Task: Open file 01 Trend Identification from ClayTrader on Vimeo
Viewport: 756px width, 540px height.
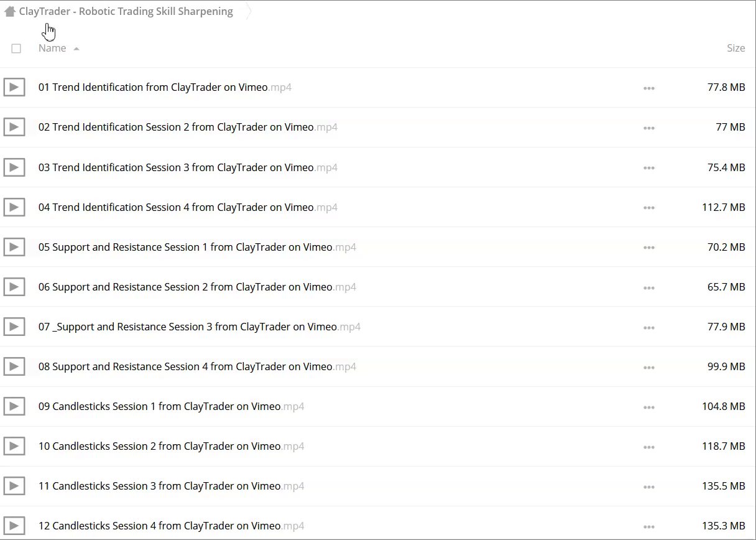Action: click(165, 87)
